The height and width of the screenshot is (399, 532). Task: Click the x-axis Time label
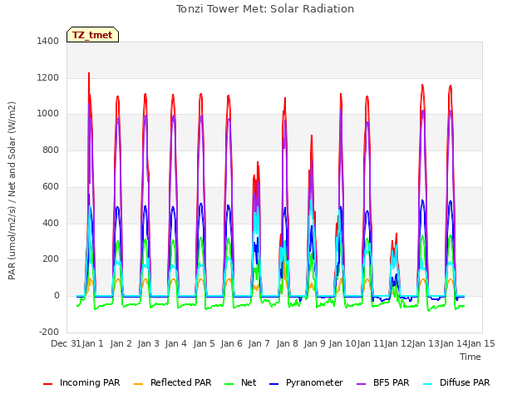[470, 357]
